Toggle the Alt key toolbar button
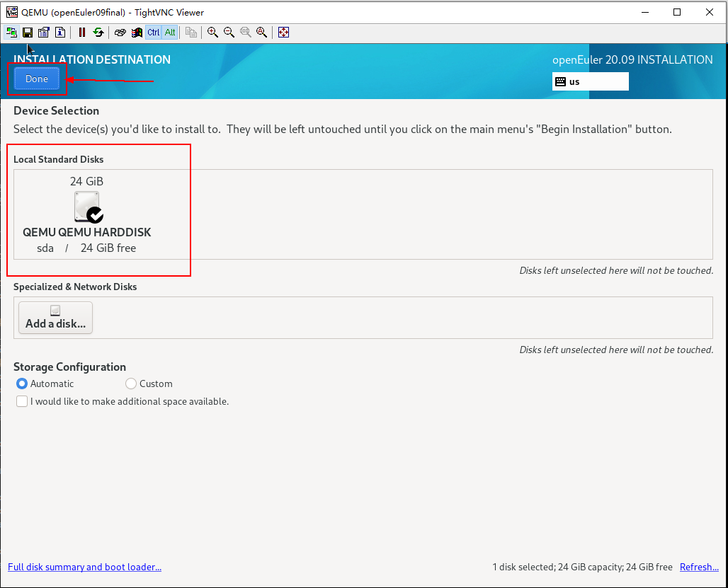Image resolution: width=728 pixels, height=588 pixels. point(170,33)
